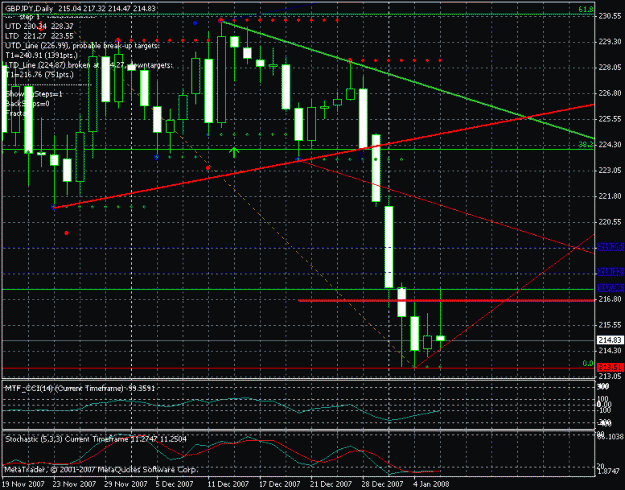Click the 223.05 price axis label

(x=610, y=170)
